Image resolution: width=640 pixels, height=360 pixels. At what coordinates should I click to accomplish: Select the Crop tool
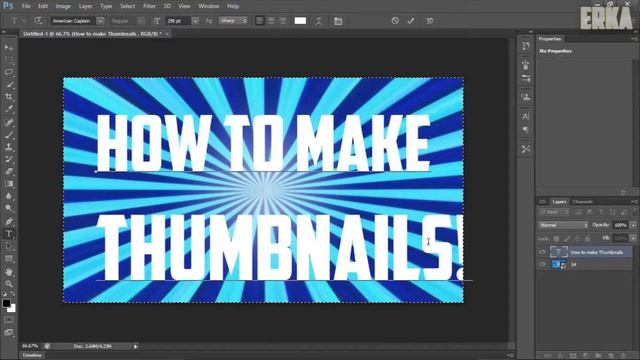[x=9, y=97]
